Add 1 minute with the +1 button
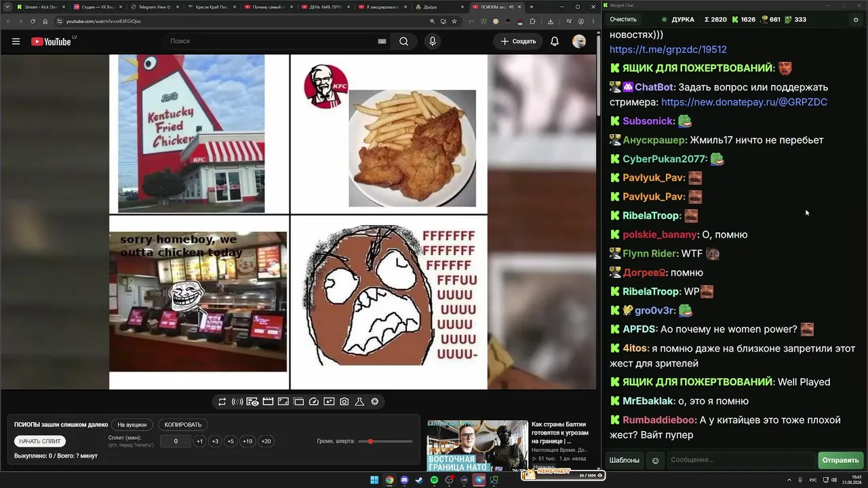 point(199,441)
